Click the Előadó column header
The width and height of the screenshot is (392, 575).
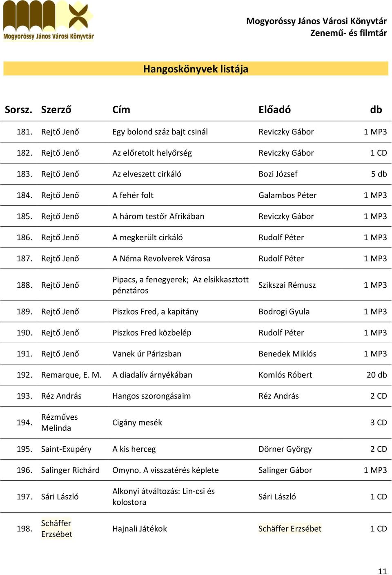point(274,110)
